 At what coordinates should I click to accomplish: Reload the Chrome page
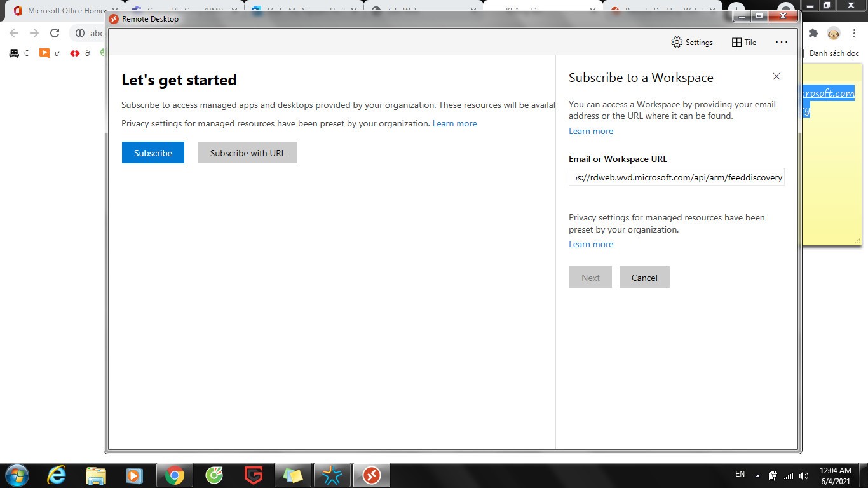click(x=55, y=33)
